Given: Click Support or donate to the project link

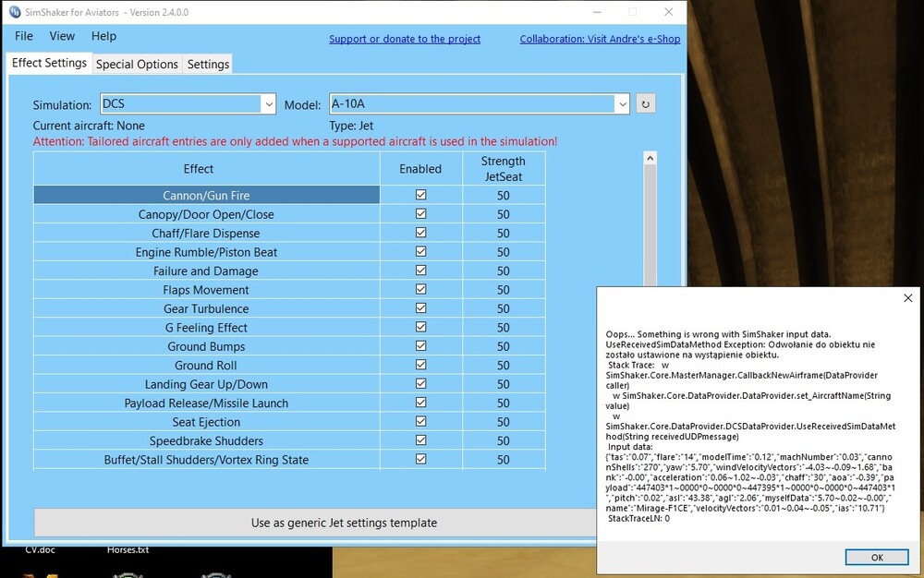Looking at the screenshot, I should pos(405,39).
